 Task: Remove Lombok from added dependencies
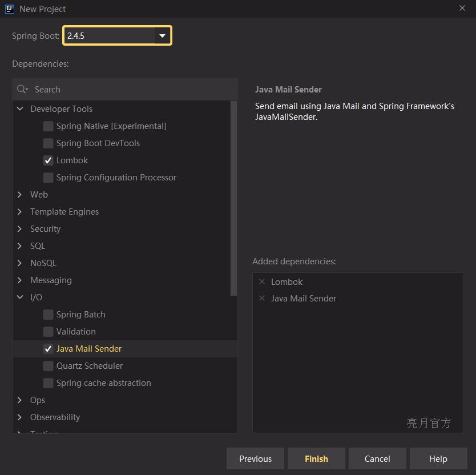click(262, 282)
